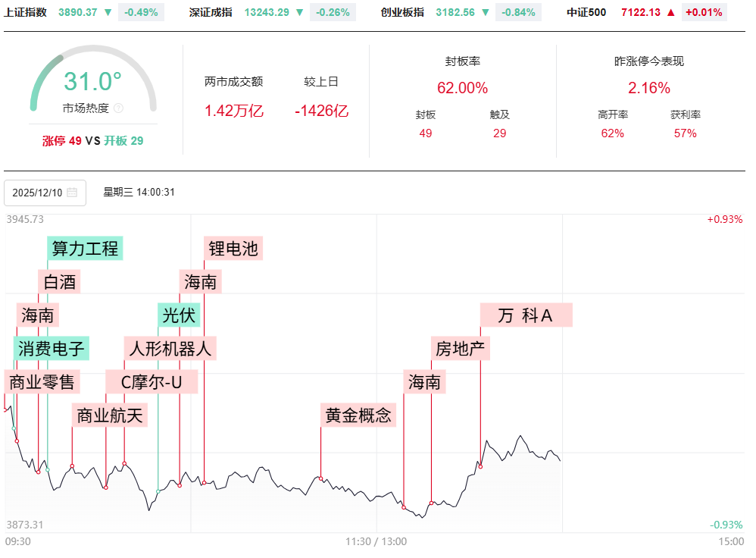Select the 算力工程 event label
The image size is (756, 558).
click(85, 248)
